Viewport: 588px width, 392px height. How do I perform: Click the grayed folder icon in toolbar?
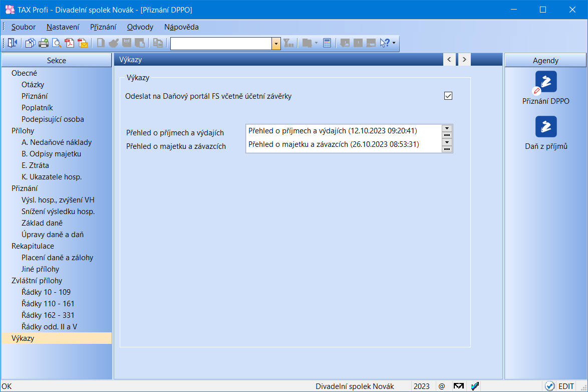tap(307, 43)
